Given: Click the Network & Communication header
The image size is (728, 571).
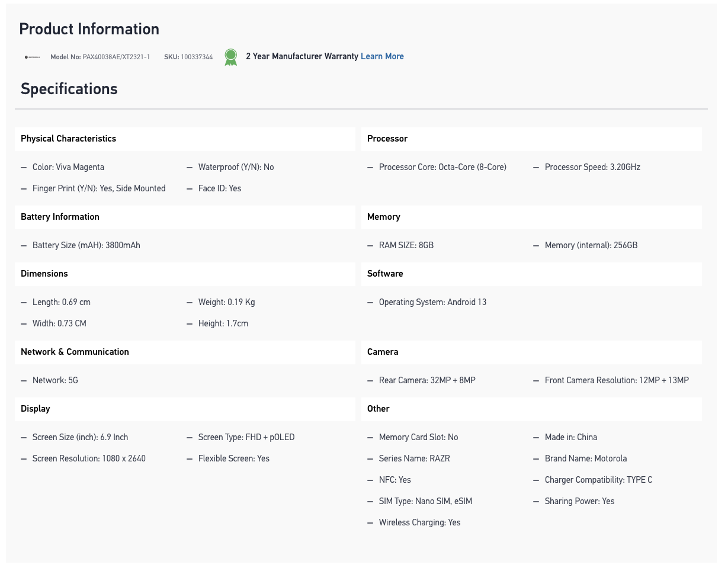Looking at the screenshot, I should [75, 352].
